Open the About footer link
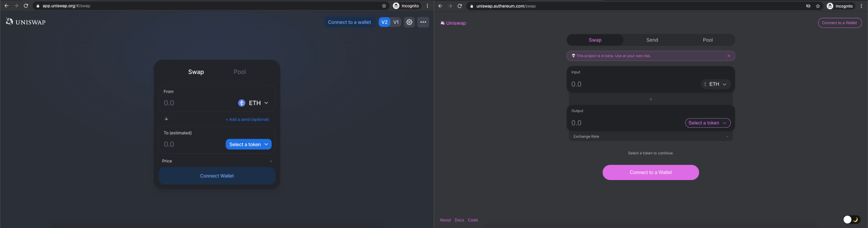 (445, 220)
